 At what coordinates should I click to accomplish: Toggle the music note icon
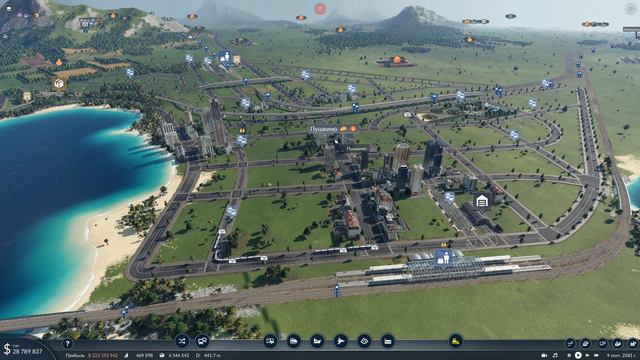[x=555, y=356]
